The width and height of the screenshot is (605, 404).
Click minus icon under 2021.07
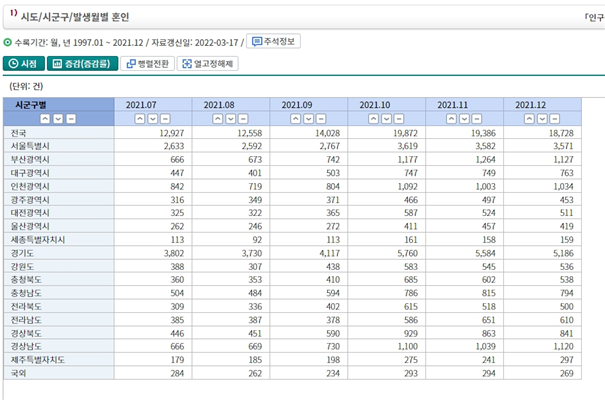tap(165, 119)
